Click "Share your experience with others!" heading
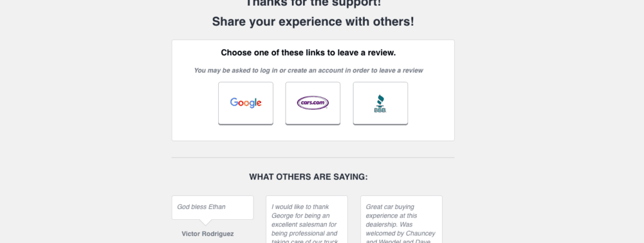This screenshot has width=644, height=243. 313,22
